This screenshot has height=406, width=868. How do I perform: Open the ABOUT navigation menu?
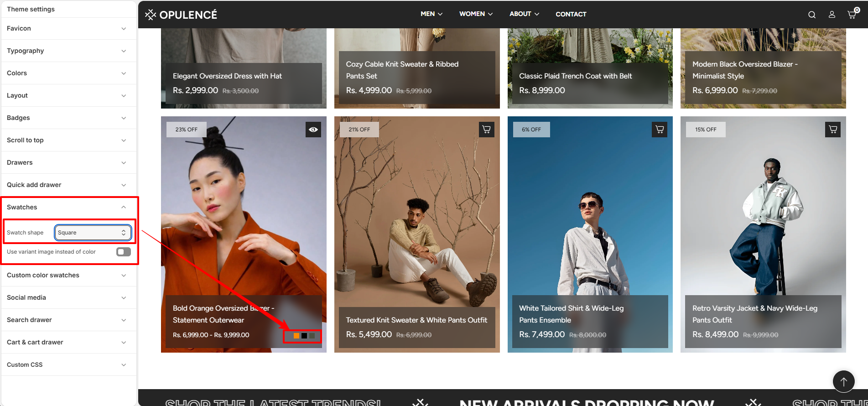[524, 14]
